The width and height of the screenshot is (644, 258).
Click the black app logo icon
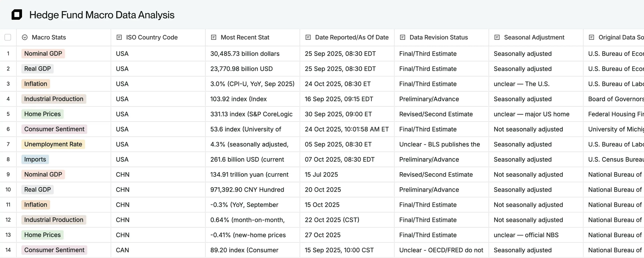coord(17,14)
